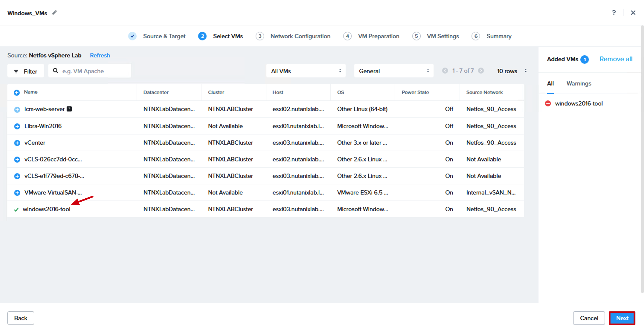Viewport: 644px width, 332px height.
Task: Remove windows2016-tool with the red minus icon
Action: (548, 103)
